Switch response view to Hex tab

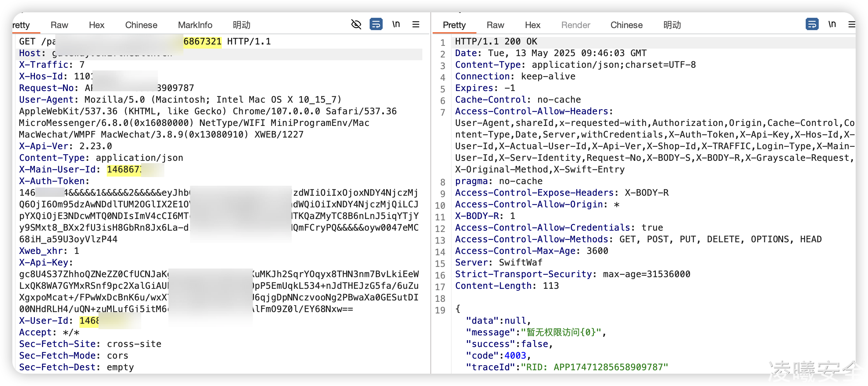533,25
